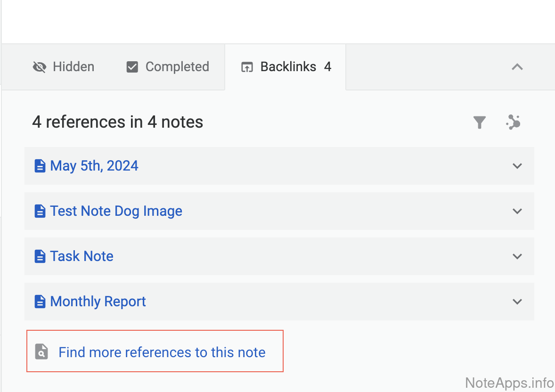Expand the May 5th, 2024 backlink row
This screenshot has height=392, width=555.
point(517,166)
